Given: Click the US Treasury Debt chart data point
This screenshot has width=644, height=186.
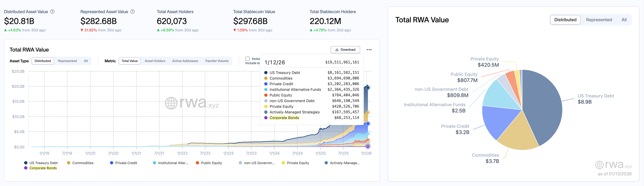Looking at the screenshot, I should click(x=368, y=88).
